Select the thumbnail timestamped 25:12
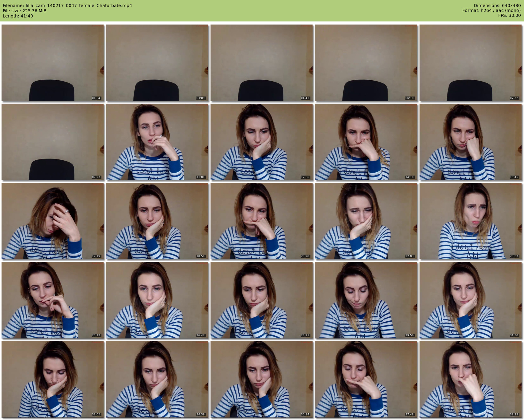 coord(53,300)
